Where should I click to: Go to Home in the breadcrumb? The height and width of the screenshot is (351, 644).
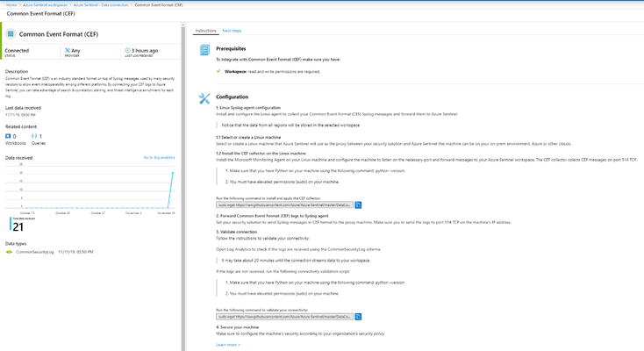(x=11, y=5)
